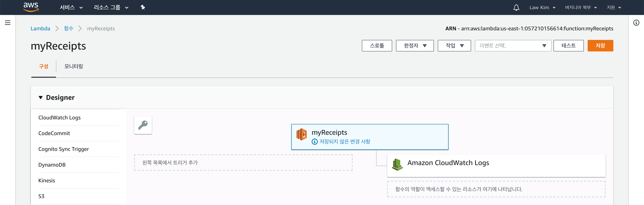The image size is (644, 205).
Task: Select the myReceipts function box in Designer
Action: (370, 137)
